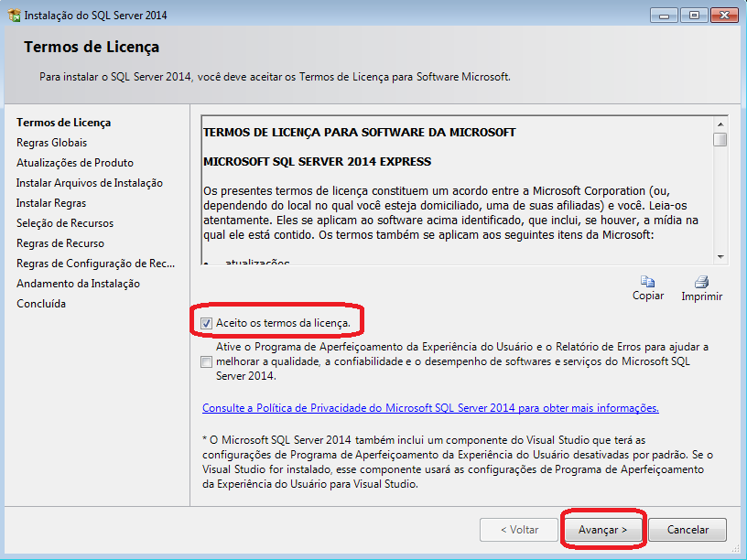Viewport: 747px width, 560px height.
Task: Click the license text scrollbar thumb
Action: [x=720, y=139]
